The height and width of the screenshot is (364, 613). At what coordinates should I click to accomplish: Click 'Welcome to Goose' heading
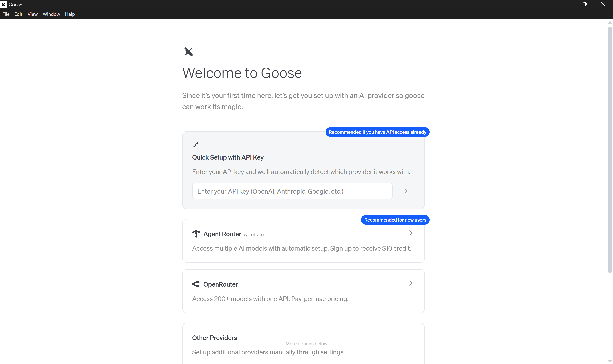point(242,73)
